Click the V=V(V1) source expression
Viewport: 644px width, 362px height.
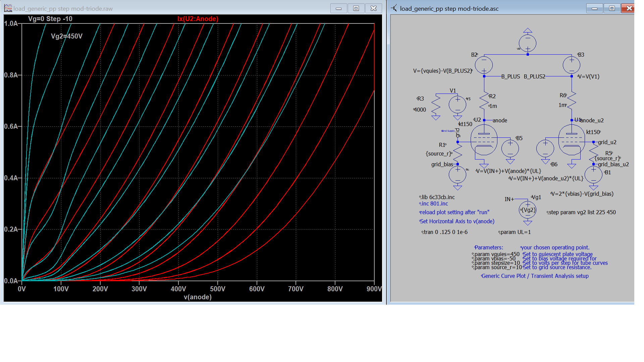pos(589,76)
